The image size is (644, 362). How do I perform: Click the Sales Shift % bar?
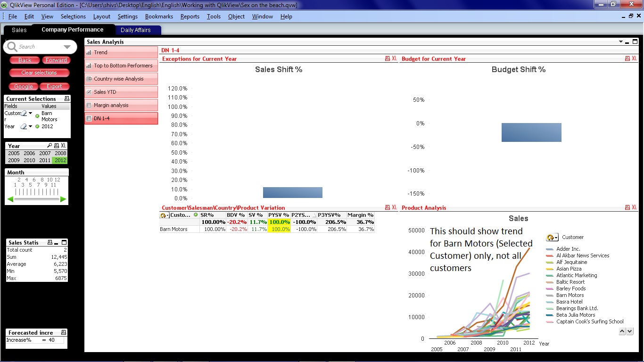click(x=293, y=192)
